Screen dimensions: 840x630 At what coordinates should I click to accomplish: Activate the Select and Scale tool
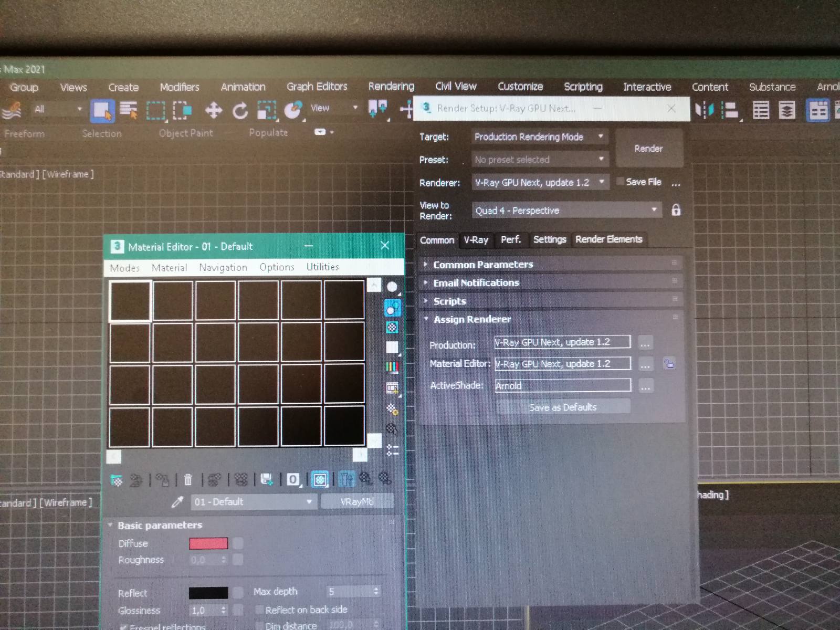click(x=267, y=110)
